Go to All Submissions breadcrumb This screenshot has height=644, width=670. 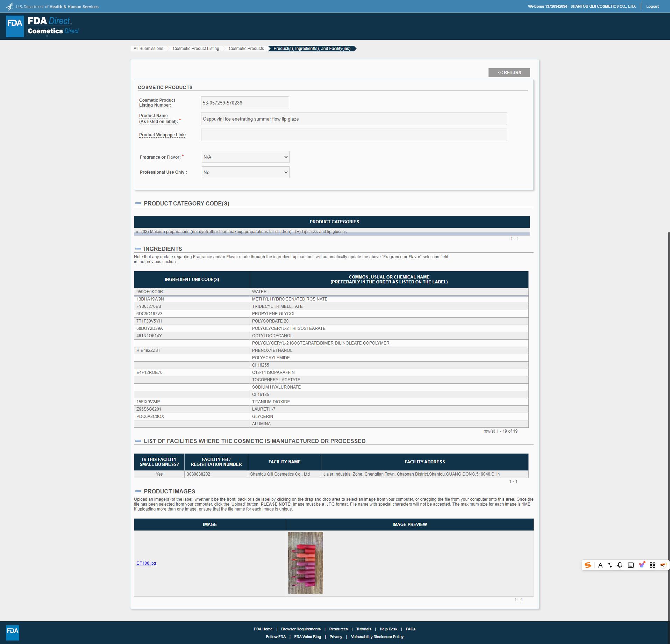(148, 49)
